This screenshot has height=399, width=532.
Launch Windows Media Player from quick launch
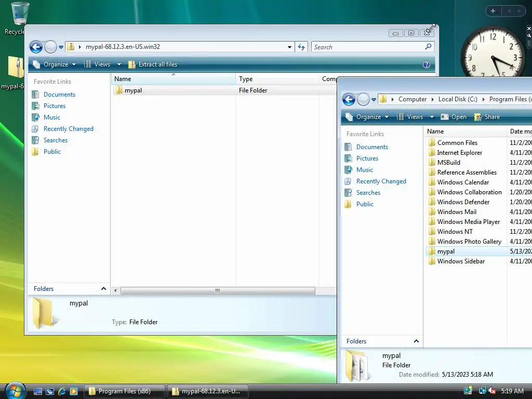tap(74, 392)
